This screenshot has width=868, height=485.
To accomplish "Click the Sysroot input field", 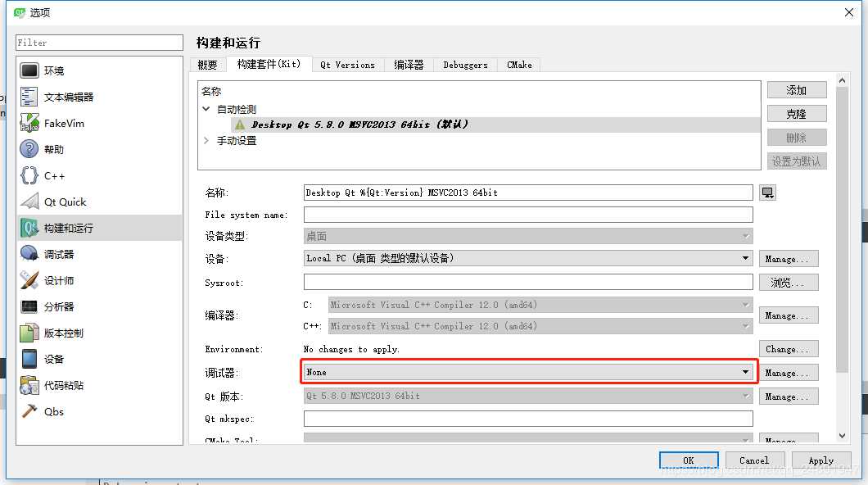I will [528, 282].
